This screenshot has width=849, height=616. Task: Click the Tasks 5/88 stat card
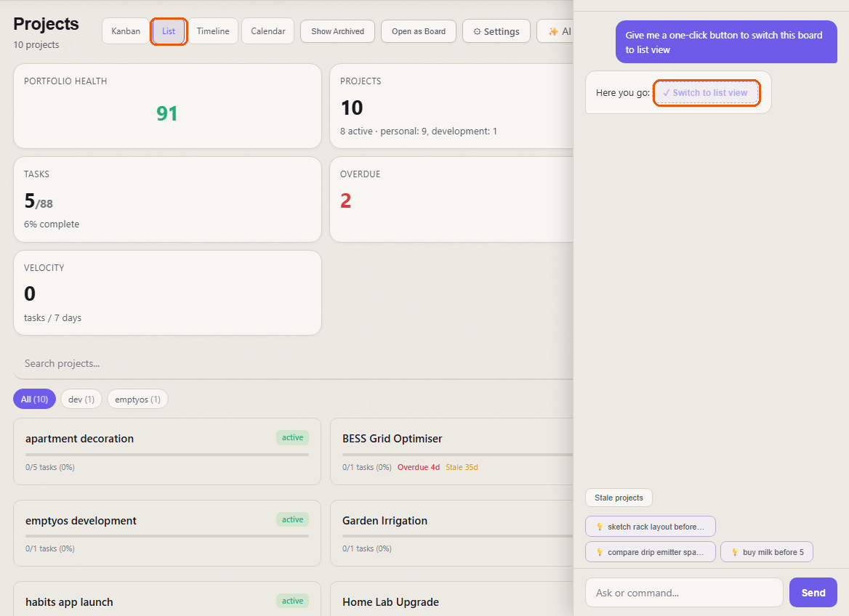pyautogui.click(x=167, y=199)
